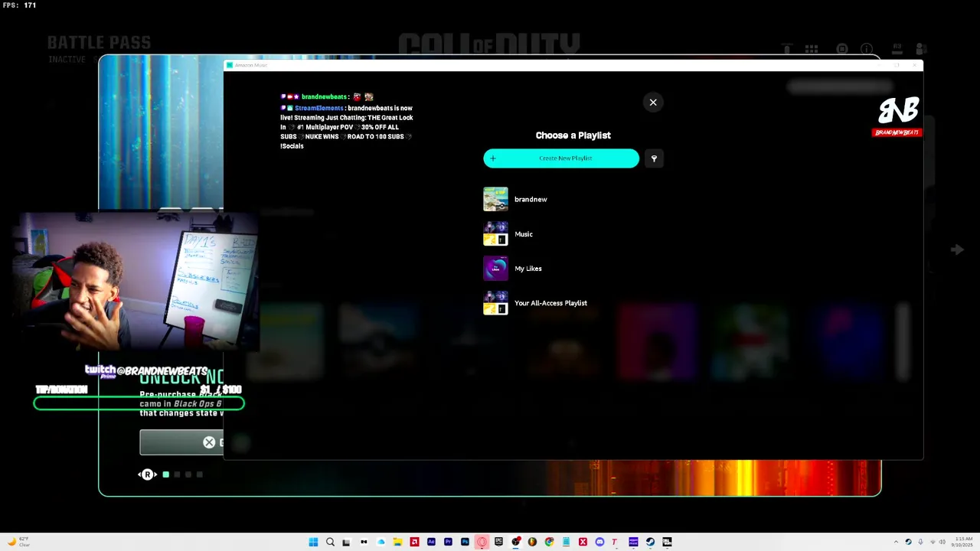Open the network icon in system tray

[933, 542]
